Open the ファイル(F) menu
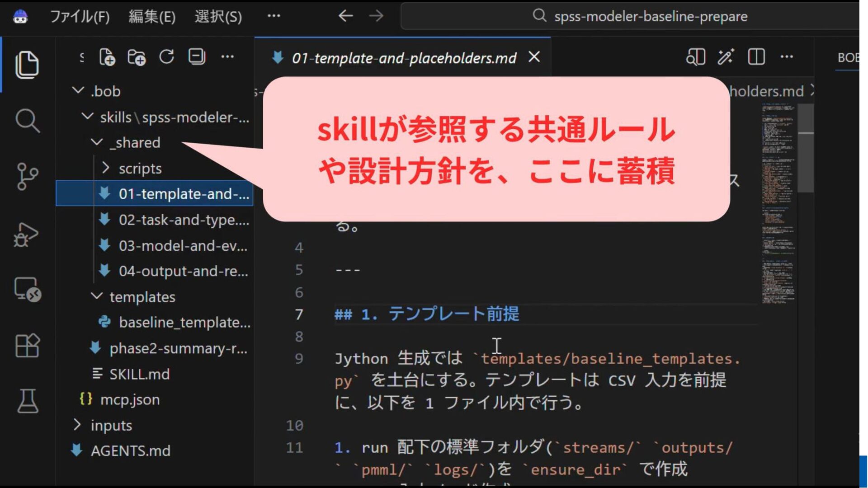This screenshot has height=488, width=868. point(80,17)
